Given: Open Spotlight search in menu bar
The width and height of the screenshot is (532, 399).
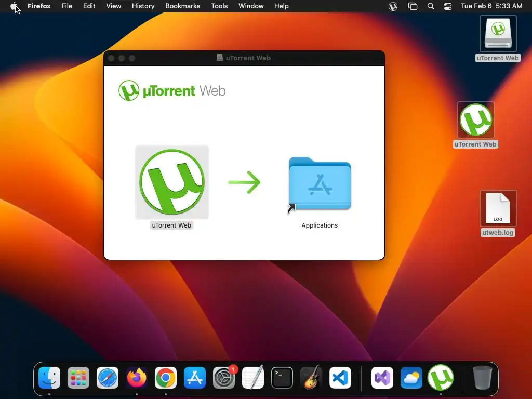Looking at the screenshot, I should click(x=431, y=6).
